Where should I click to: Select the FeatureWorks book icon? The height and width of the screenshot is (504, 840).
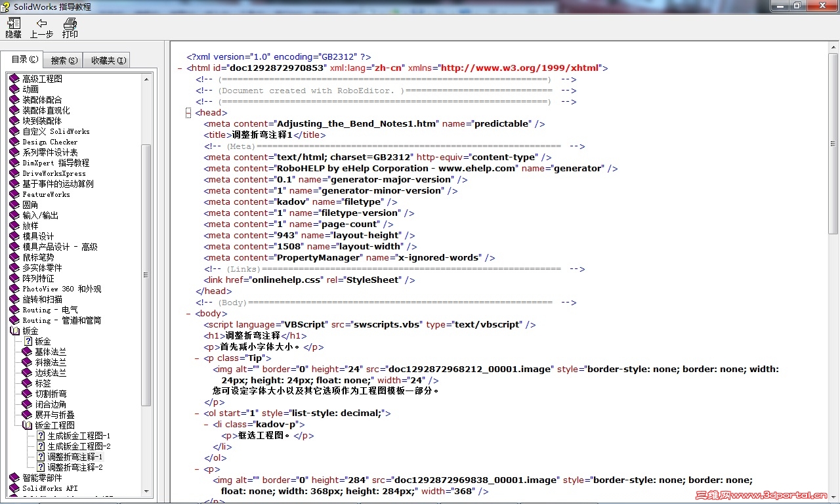tap(15, 194)
